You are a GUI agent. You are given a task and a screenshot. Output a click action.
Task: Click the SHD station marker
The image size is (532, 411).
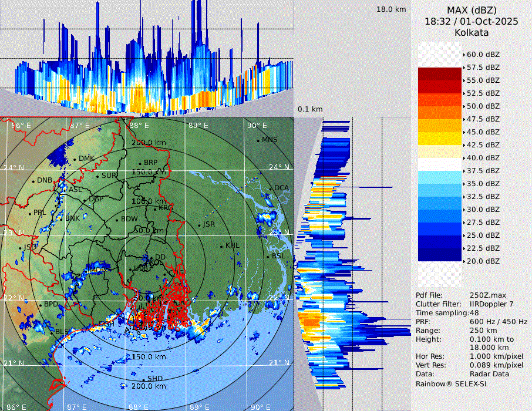[144, 379]
